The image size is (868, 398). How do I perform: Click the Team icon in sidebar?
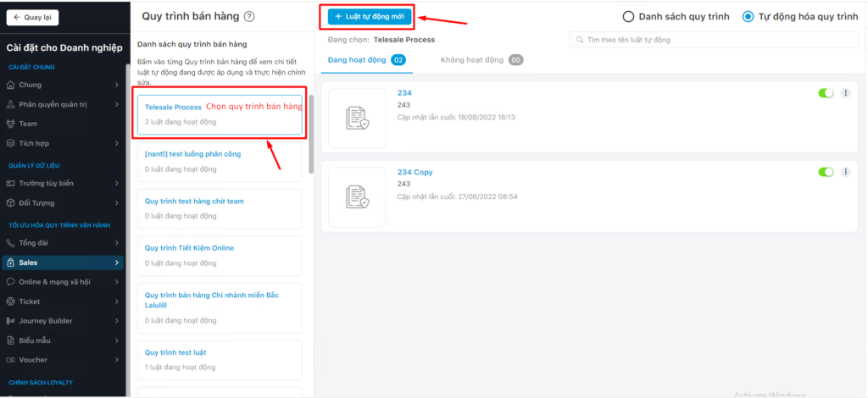[x=10, y=124]
